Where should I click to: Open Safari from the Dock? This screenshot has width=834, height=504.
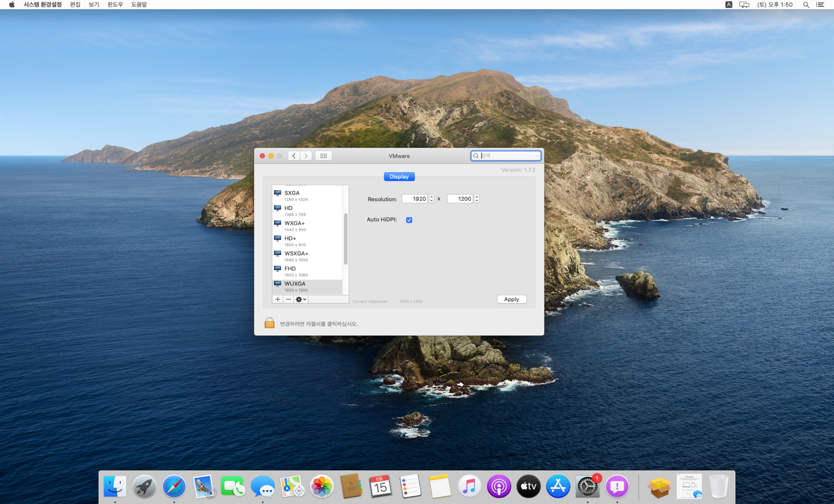point(174,486)
